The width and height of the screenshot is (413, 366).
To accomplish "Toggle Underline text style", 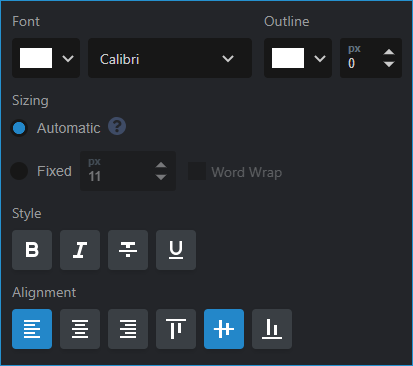I will [x=176, y=250].
